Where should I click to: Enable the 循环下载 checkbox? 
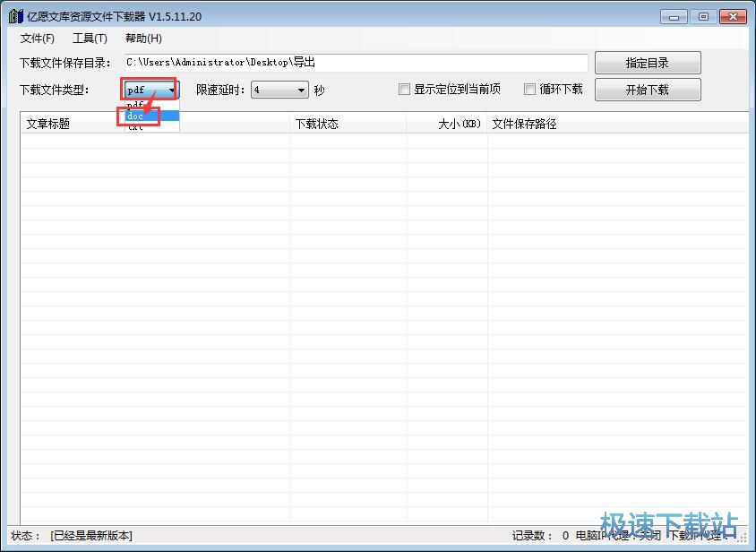529,90
